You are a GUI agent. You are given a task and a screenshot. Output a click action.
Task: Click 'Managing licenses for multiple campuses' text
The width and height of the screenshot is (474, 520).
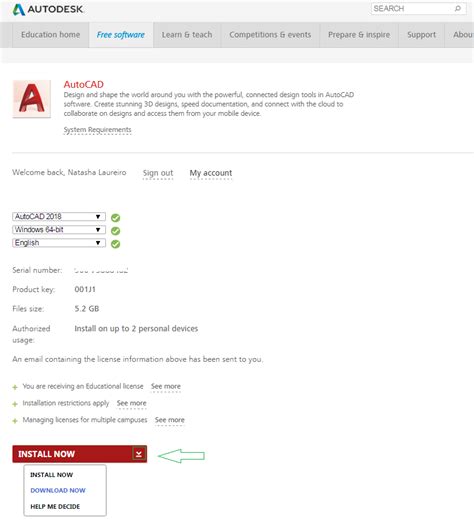(x=85, y=420)
